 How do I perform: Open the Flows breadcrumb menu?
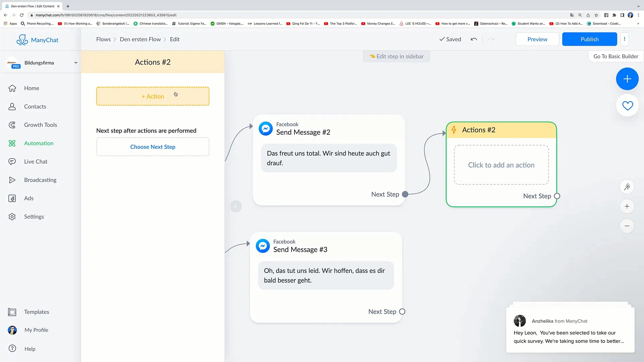103,39
